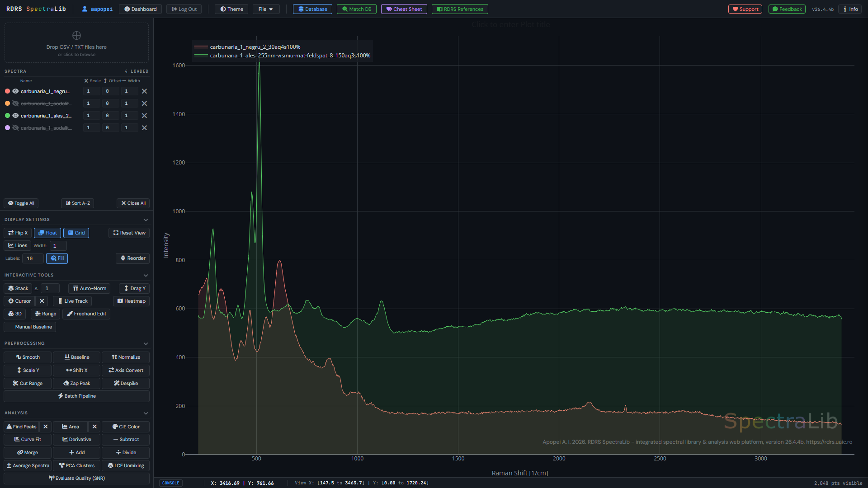This screenshot has height=488, width=868.
Task: Collapse the Display Settings section
Action: 146,220
